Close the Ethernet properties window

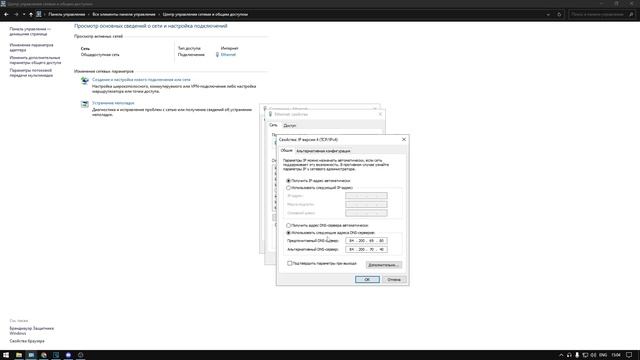point(380,114)
